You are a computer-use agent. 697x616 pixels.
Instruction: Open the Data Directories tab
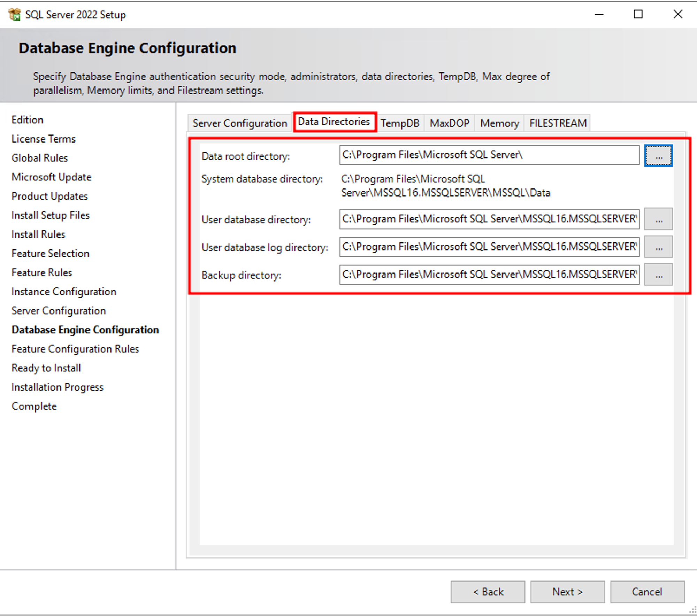pyautogui.click(x=334, y=122)
